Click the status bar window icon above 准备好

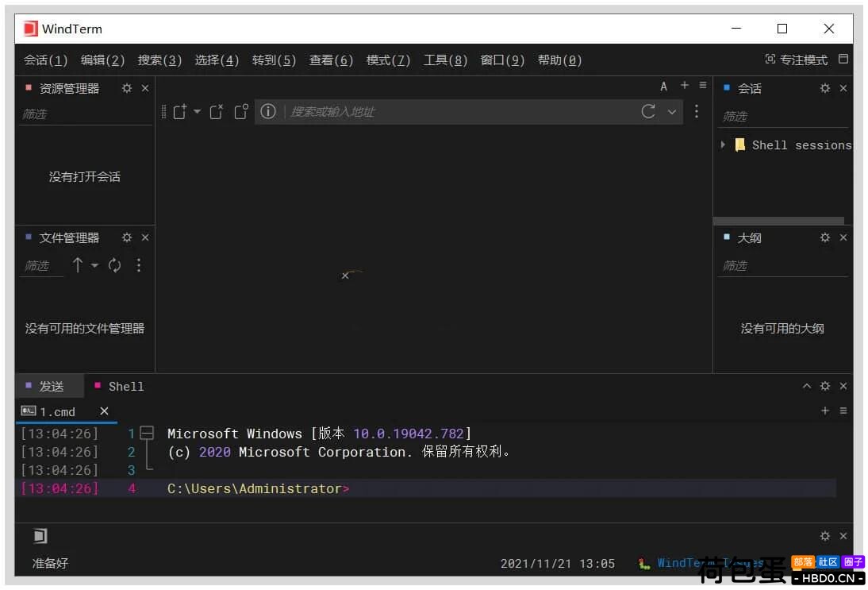(x=40, y=536)
